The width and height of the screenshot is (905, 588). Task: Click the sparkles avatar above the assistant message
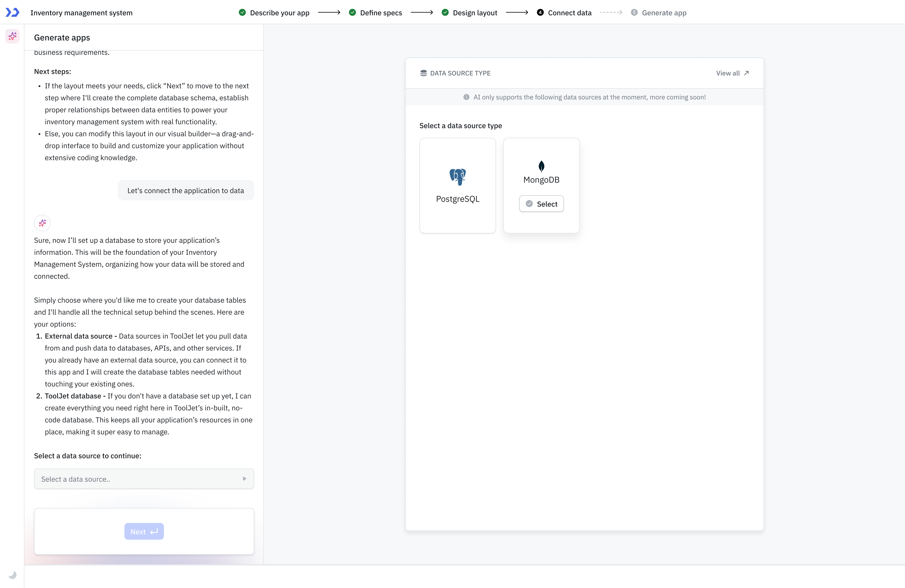[x=42, y=223]
